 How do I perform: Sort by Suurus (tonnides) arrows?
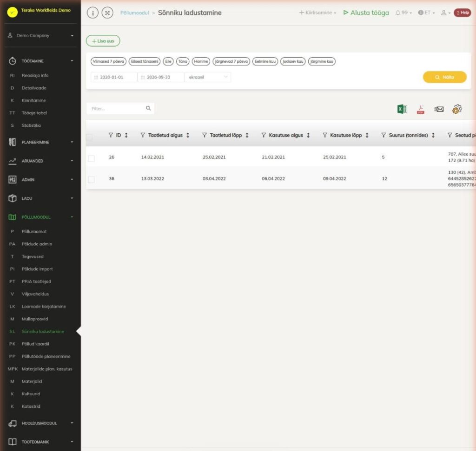pyautogui.click(x=433, y=135)
